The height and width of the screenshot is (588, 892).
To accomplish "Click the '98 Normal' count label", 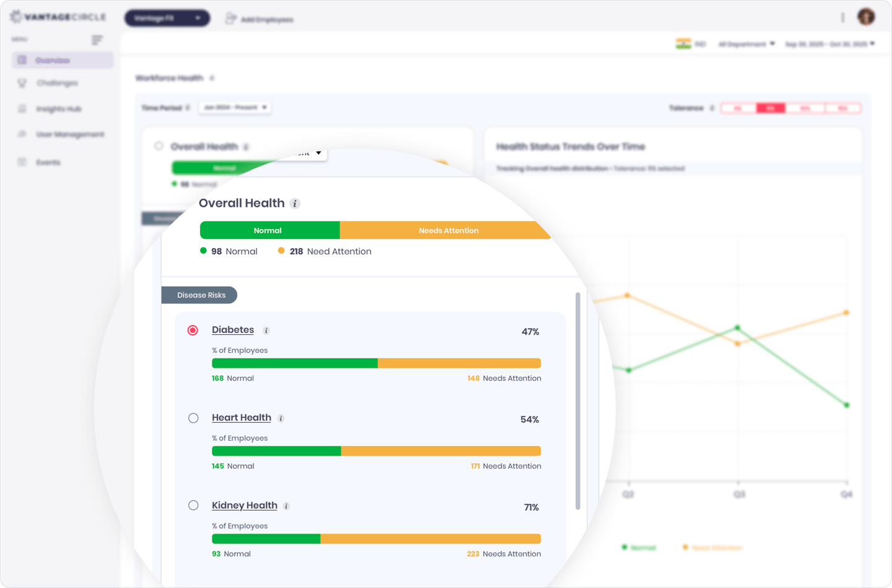I will (x=229, y=251).
